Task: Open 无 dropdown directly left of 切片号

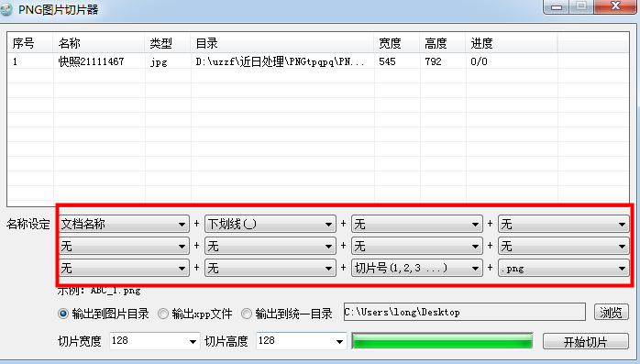Action: coord(270,268)
